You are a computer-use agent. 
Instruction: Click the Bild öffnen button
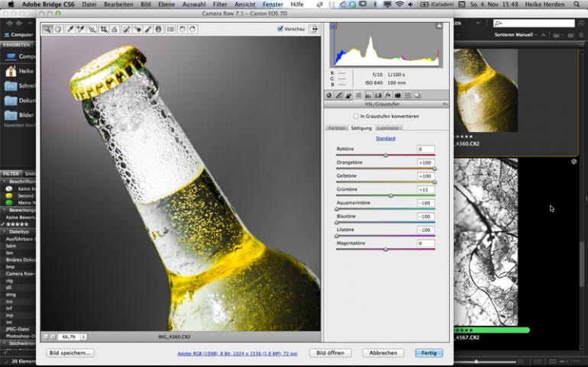[x=330, y=353]
